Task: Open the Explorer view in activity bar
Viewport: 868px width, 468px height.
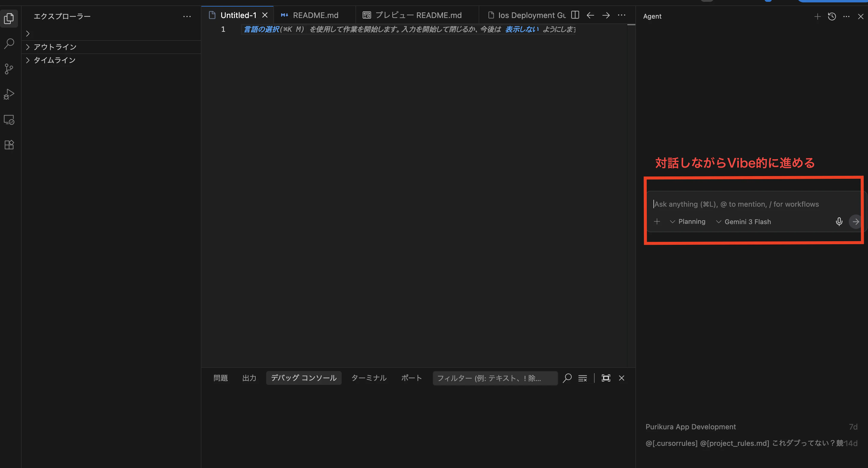Action: tap(9, 18)
